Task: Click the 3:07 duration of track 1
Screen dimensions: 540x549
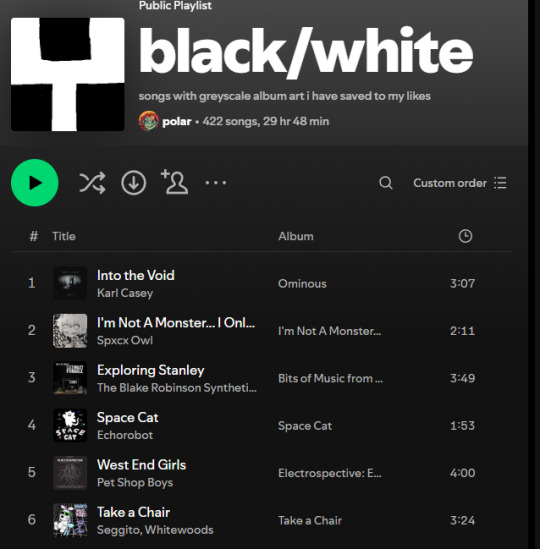Action: (x=462, y=283)
